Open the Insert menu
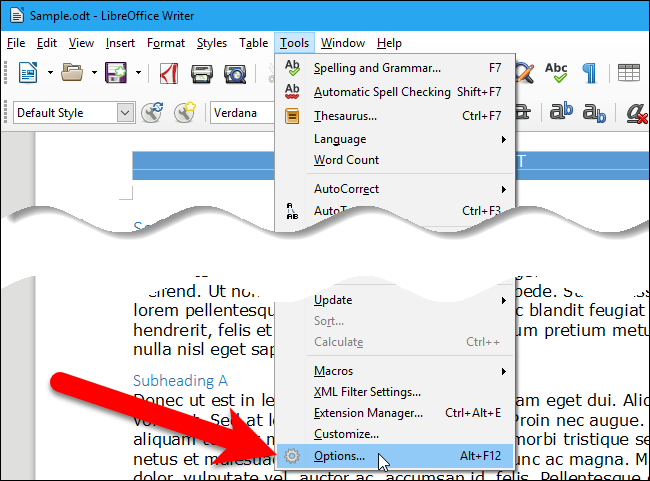 pyautogui.click(x=120, y=43)
